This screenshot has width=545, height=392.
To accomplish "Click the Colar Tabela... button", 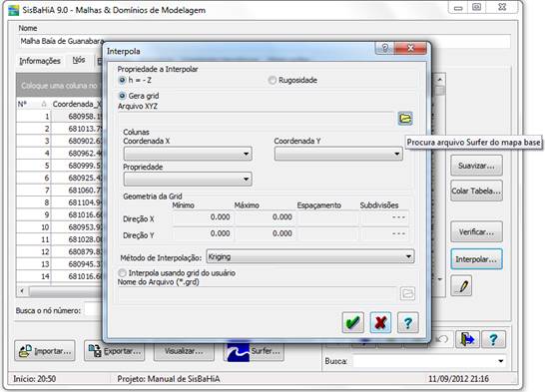I will point(476,191).
